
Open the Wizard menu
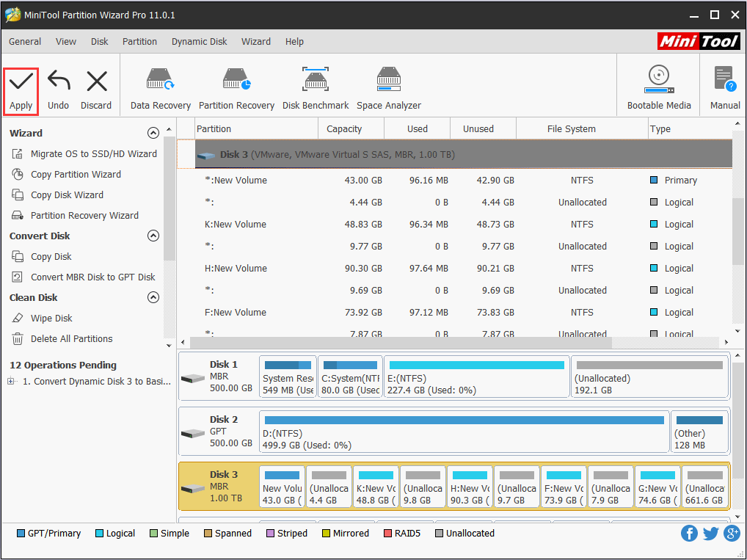[x=256, y=41]
